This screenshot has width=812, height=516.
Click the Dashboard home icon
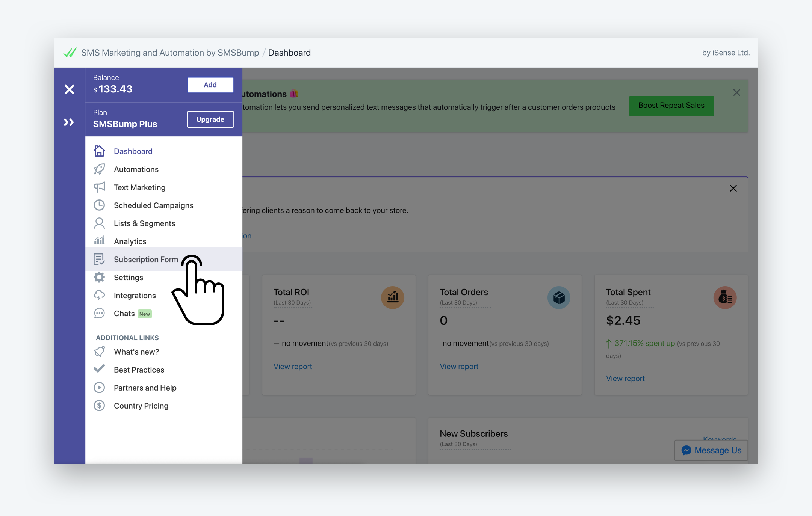[99, 151]
